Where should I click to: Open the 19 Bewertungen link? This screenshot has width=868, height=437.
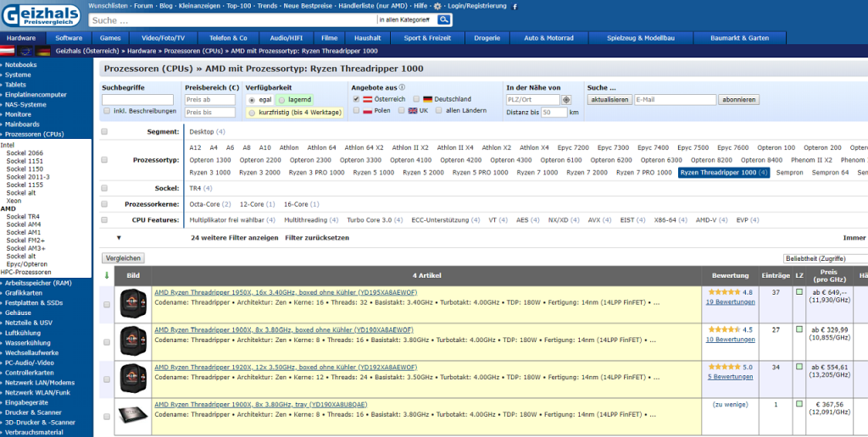click(x=730, y=302)
